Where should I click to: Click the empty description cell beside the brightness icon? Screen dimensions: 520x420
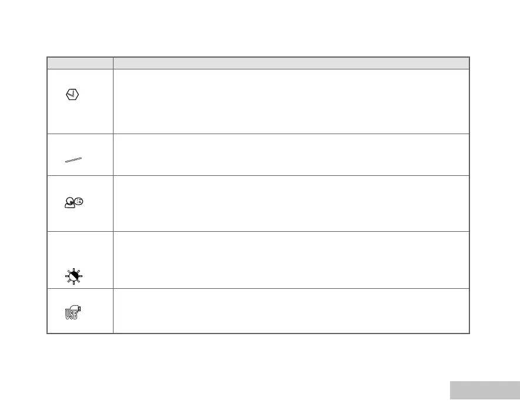pyautogui.click(x=291, y=259)
